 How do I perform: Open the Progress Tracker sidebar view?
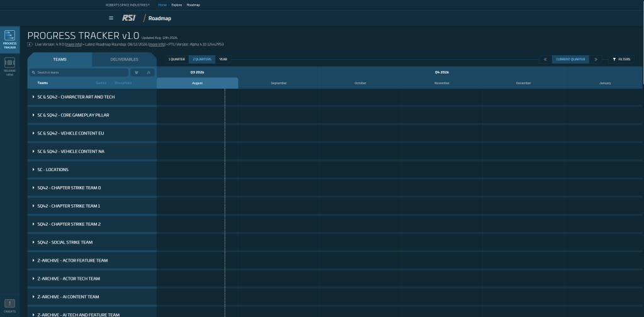tap(10, 40)
